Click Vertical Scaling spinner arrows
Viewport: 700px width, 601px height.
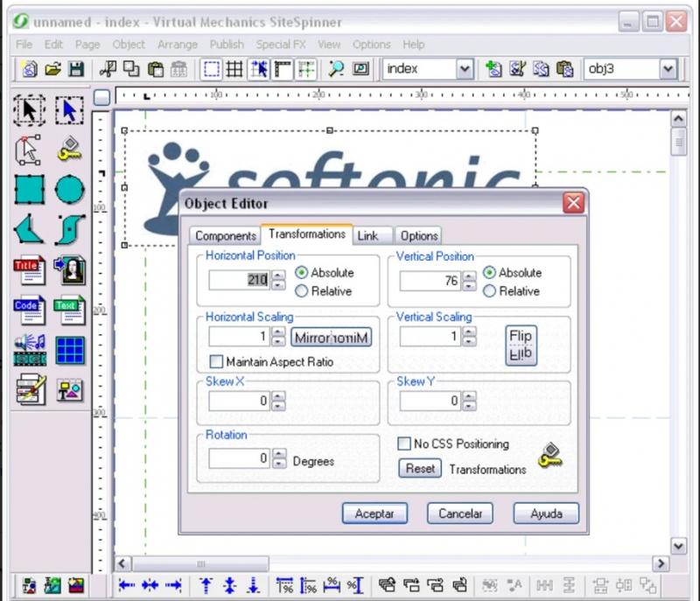469,337
